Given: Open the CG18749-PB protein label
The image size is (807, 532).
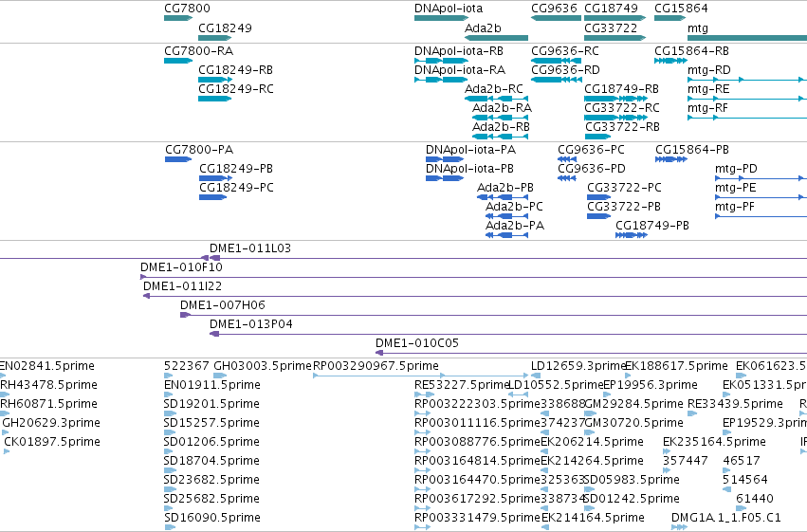Looking at the screenshot, I should pos(652,226).
